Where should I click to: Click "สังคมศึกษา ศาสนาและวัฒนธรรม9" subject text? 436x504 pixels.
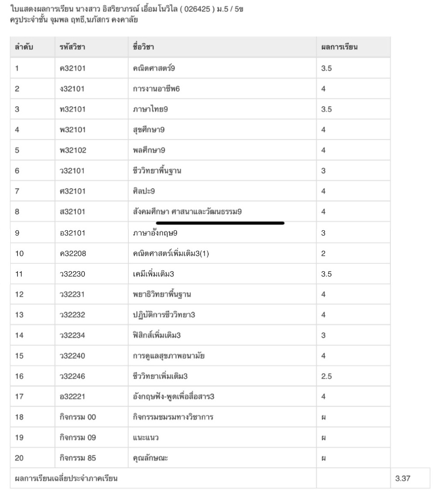tap(187, 211)
